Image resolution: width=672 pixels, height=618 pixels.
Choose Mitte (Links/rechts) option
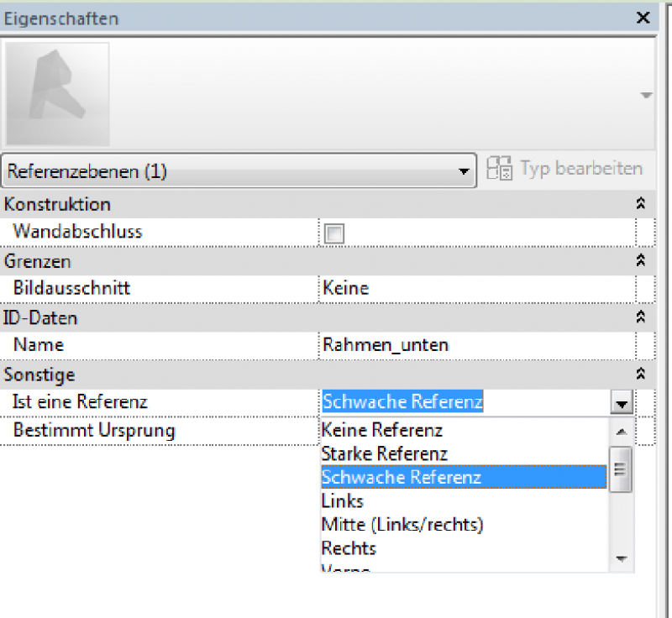[402, 525]
